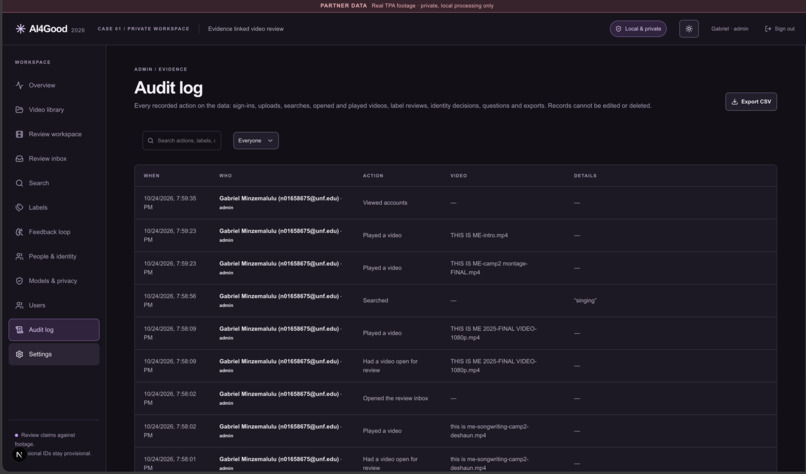Click the Search magnifier icon in sidebar

[20, 183]
